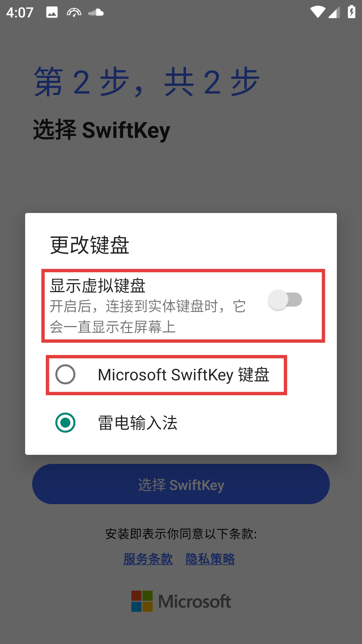The image size is (362, 644).
Task: Tap the SoundCloud notification icon
Action: point(96,13)
